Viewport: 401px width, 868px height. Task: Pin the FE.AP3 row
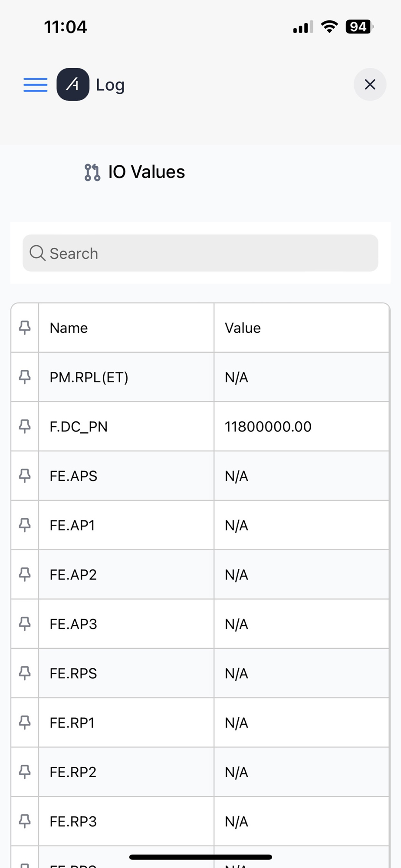click(x=25, y=624)
